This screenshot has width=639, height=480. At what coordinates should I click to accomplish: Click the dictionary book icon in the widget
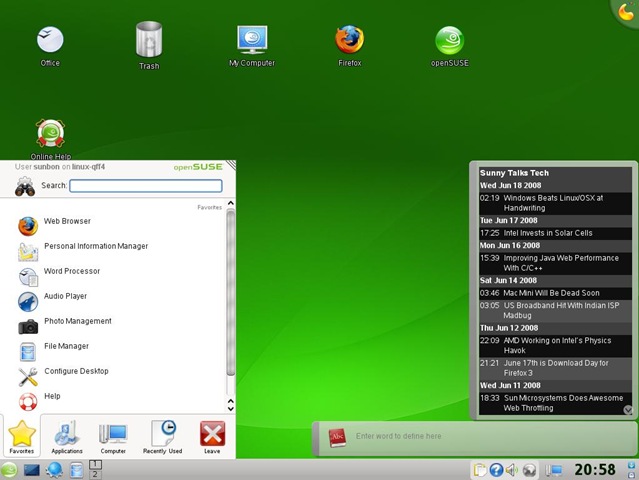click(337, 437)
